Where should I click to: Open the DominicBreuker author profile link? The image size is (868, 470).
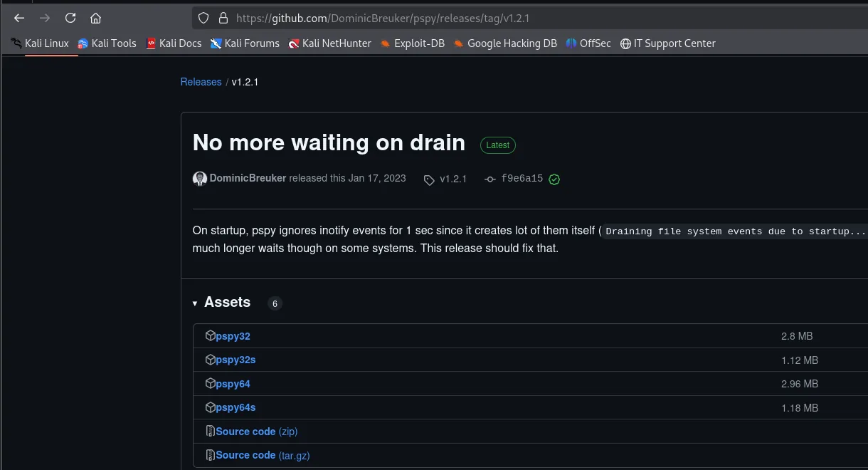point(248,179)
